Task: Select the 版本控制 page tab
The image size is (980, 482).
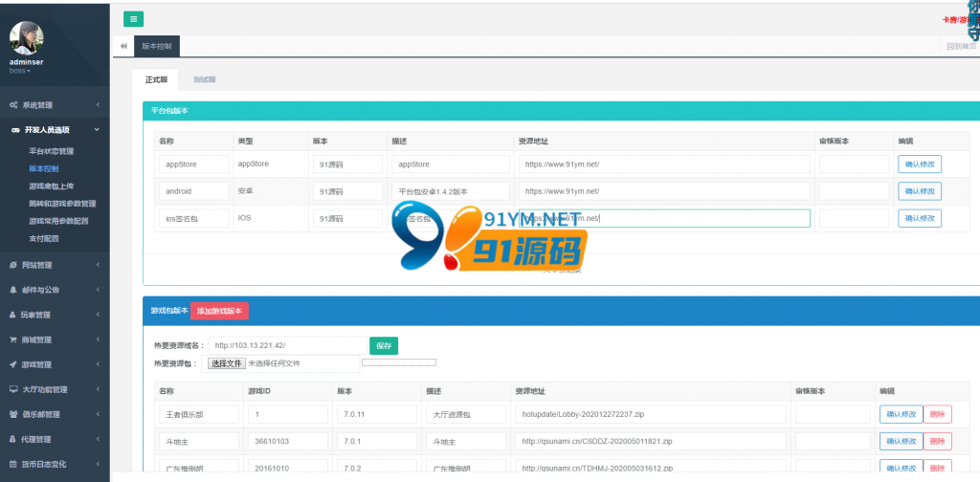Action: [157, 46]
